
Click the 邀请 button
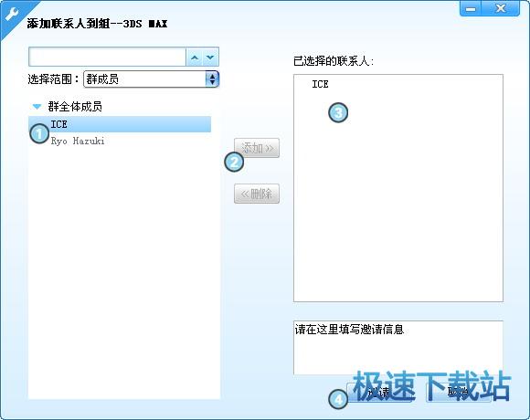[379, 393]
